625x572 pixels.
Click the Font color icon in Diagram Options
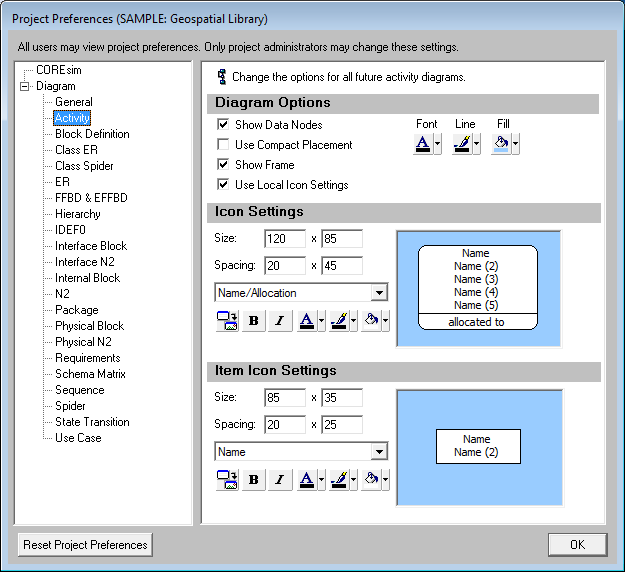(x=423, y=144)
